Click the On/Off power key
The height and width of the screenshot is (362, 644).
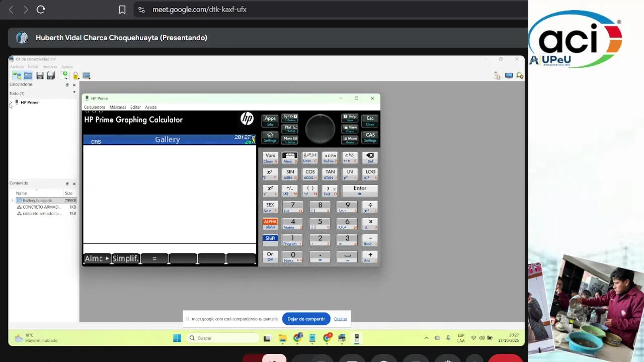coord(270,256)
